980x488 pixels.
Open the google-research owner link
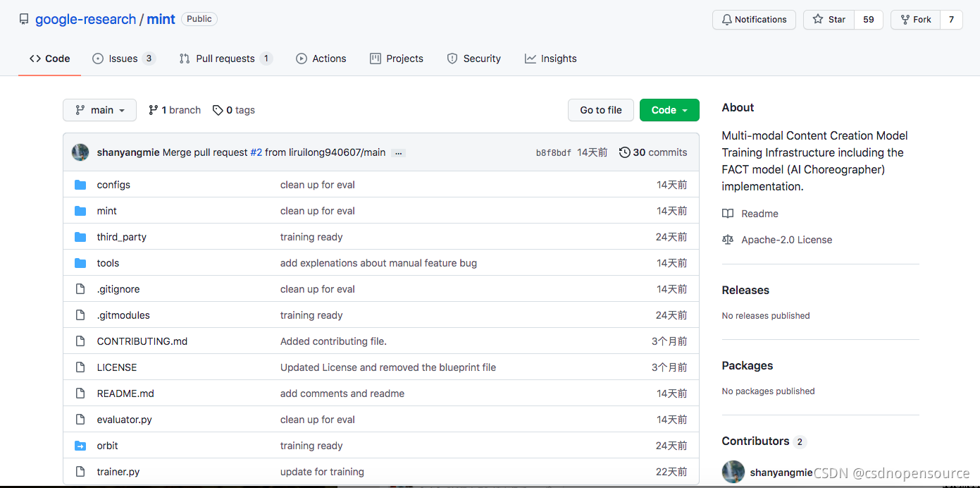(86, 19)
